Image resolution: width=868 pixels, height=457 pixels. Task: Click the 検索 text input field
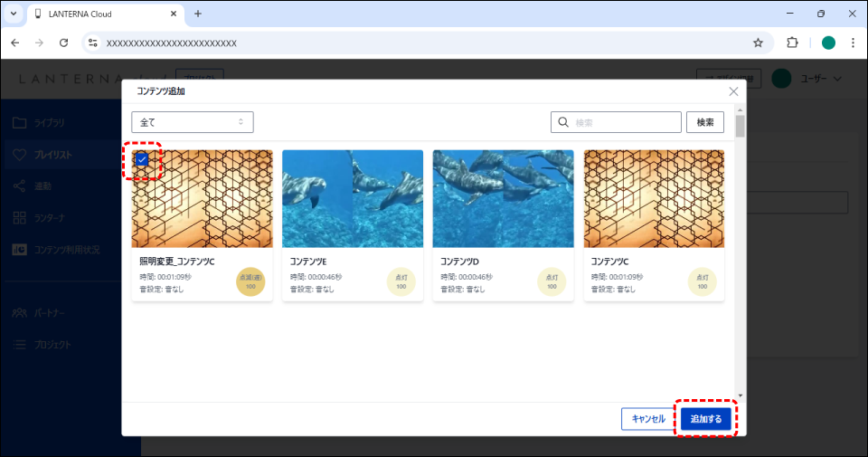point(625,122)
